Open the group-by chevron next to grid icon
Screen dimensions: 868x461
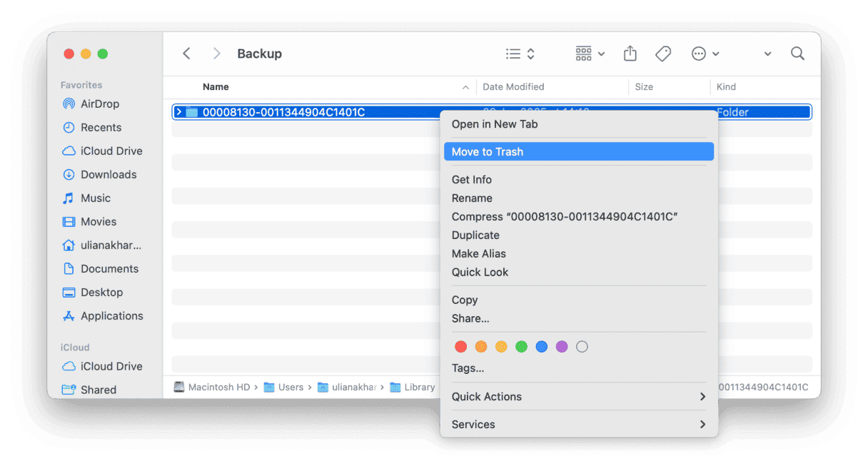click(600, 53)
